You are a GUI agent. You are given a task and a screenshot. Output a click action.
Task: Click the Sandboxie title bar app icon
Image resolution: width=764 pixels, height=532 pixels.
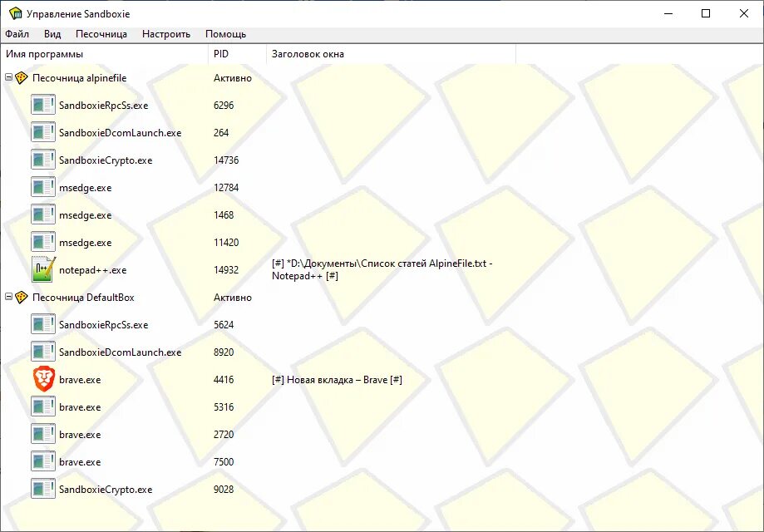coord(16,13)
